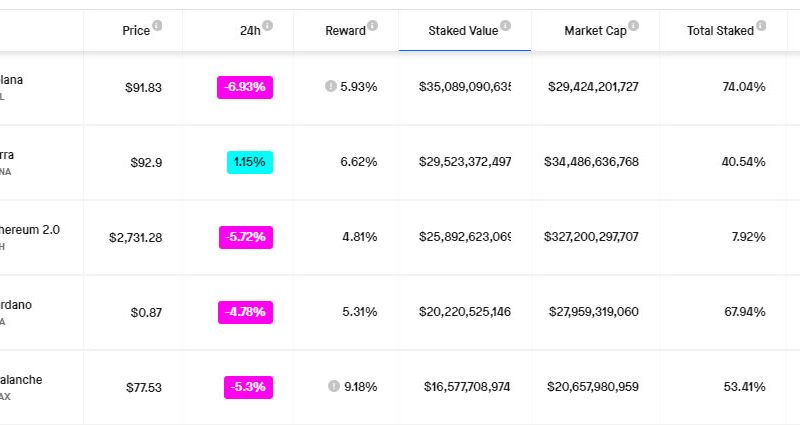Click Solana's -6.93% 24h change badge

point(244,87)
